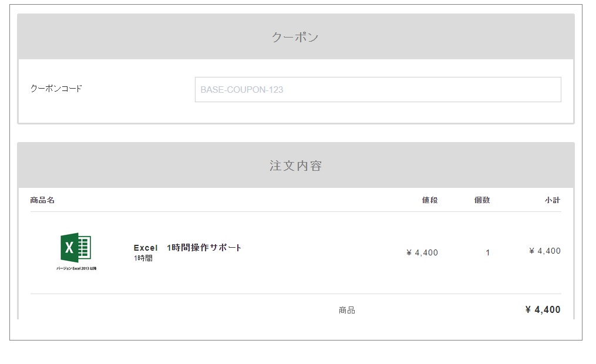Select the bold ¥ 4,400 grand total
Screen dimensions: 596x364
544,309
